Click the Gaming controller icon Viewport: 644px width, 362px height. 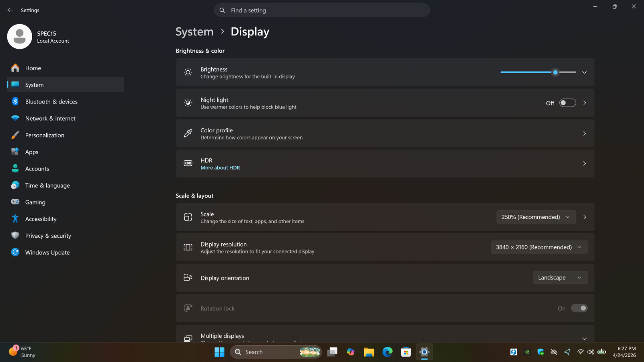tap(15, 202)
